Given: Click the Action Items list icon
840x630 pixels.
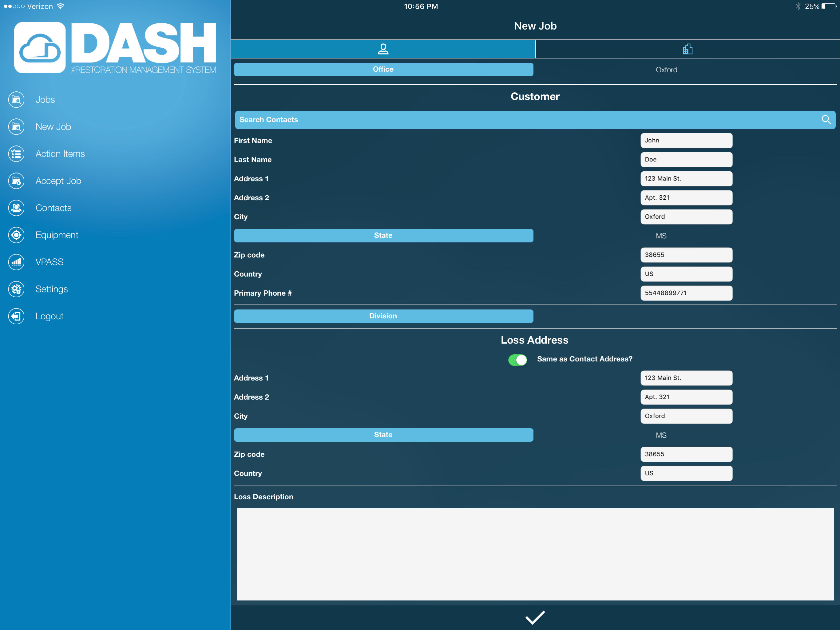Looking at the screenshot, I should [x=16, y=154].
